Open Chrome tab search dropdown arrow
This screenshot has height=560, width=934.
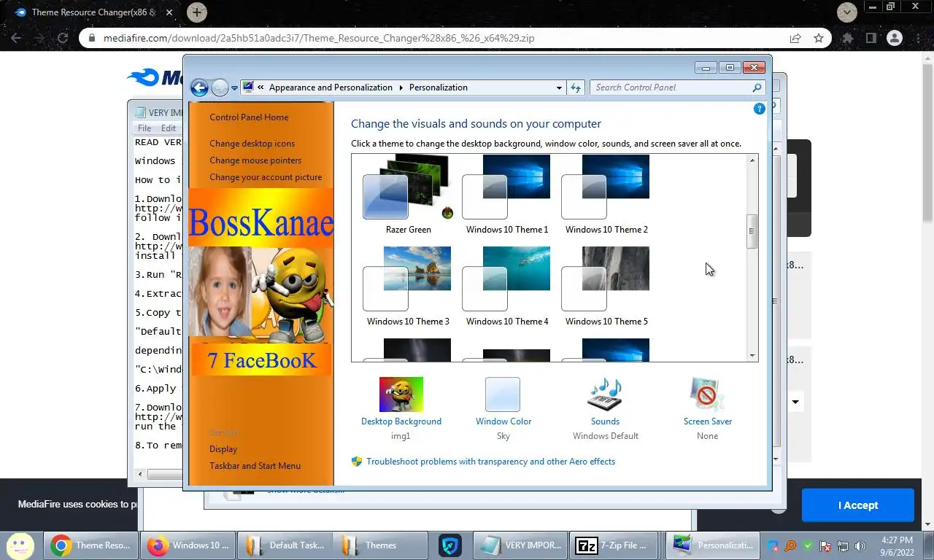(846, 12)
